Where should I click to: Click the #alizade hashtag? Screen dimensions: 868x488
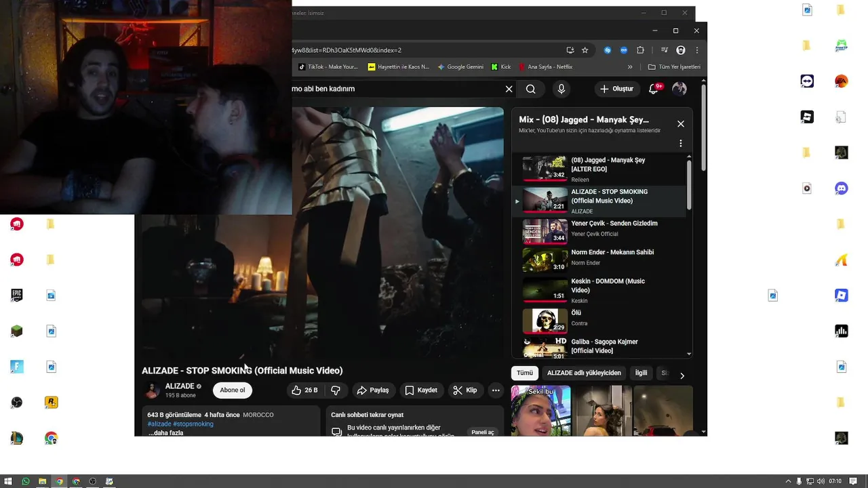159,424
